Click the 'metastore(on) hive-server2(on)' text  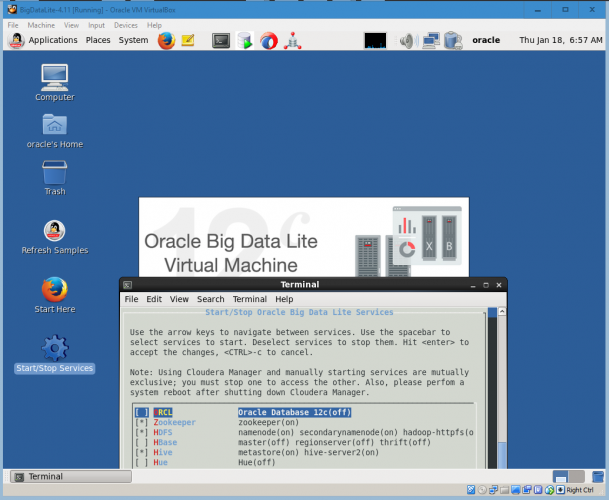click(x=308, y=453)
